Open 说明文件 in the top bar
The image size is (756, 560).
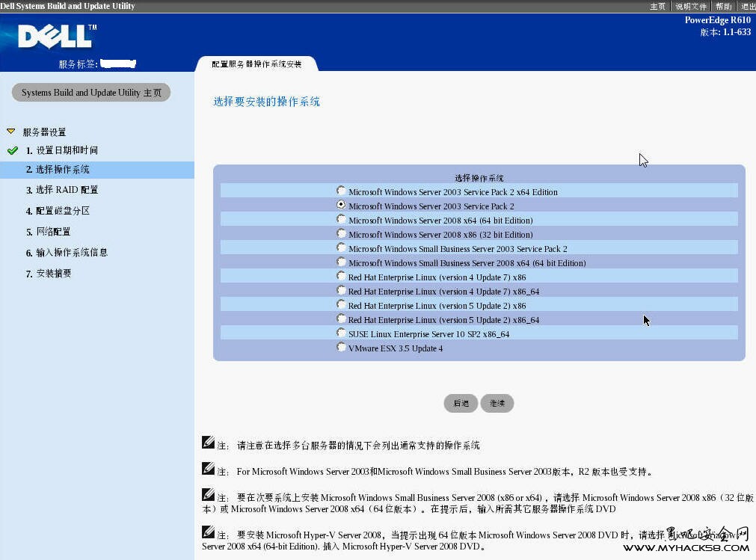click(690, 6)
